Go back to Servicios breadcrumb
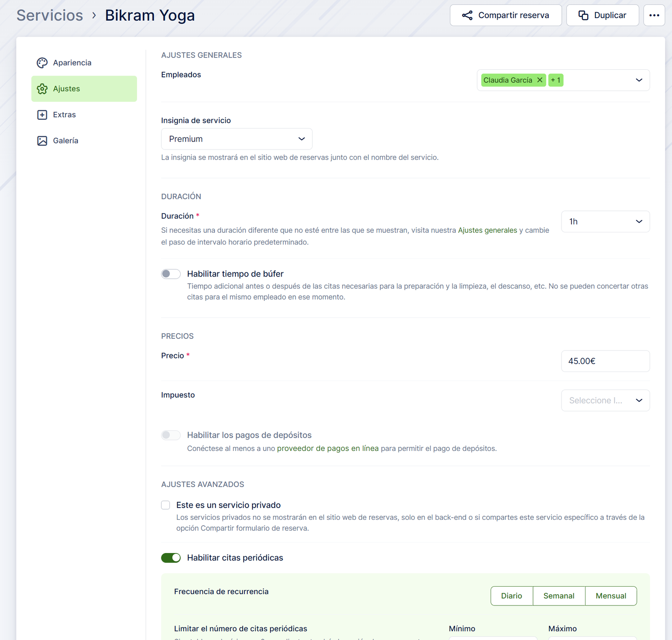Viewport: 672px width, 640px height. [x=50, y=16]
